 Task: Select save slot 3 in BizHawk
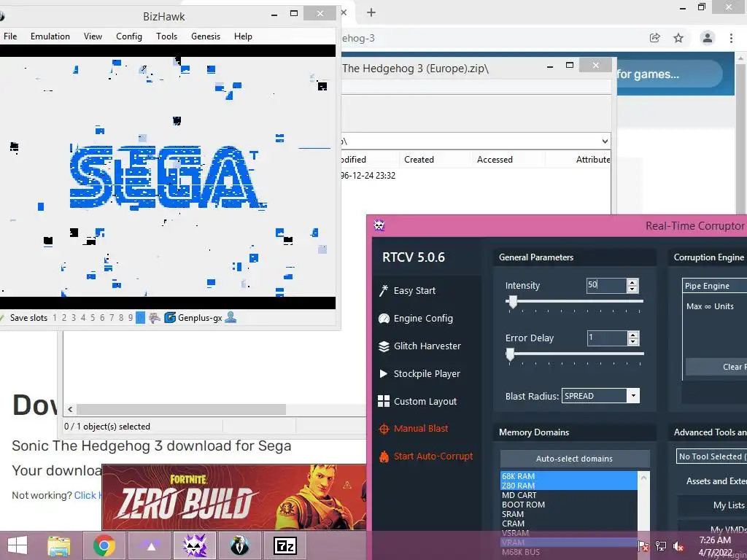tap(74, 318)
